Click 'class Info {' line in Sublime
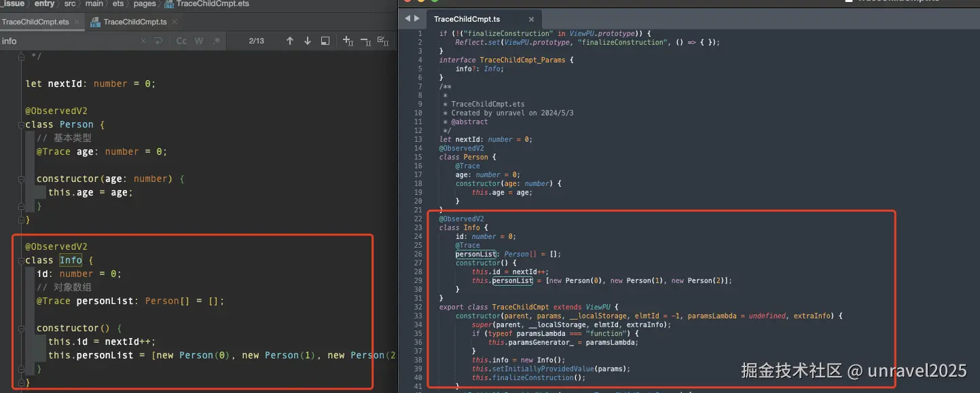This screenshot has height=393, width=980. 464,228
